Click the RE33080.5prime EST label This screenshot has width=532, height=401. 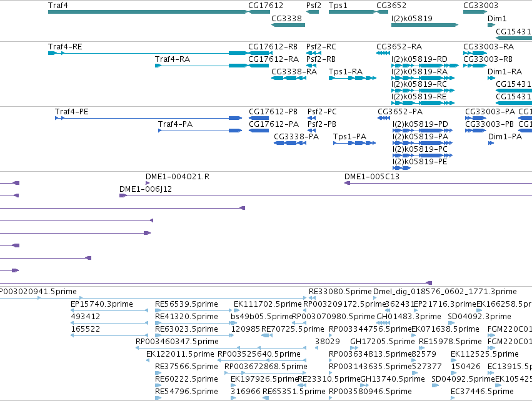[x=340, y=292]
